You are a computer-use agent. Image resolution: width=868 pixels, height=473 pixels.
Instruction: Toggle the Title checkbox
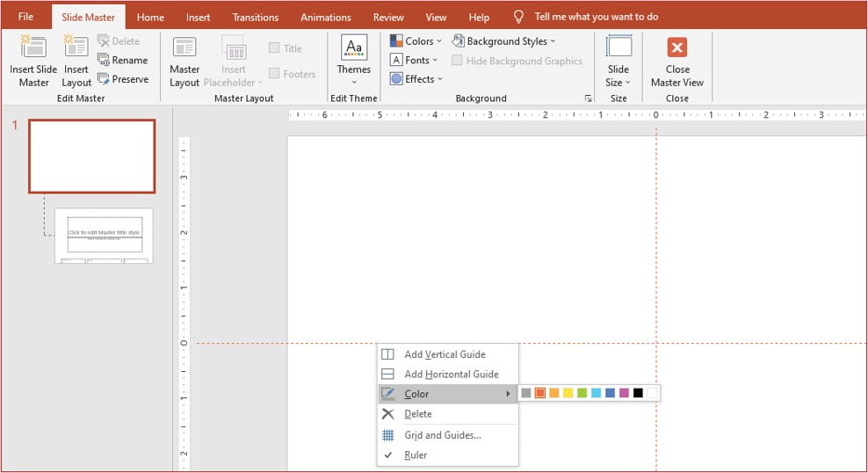click(274, 47)
